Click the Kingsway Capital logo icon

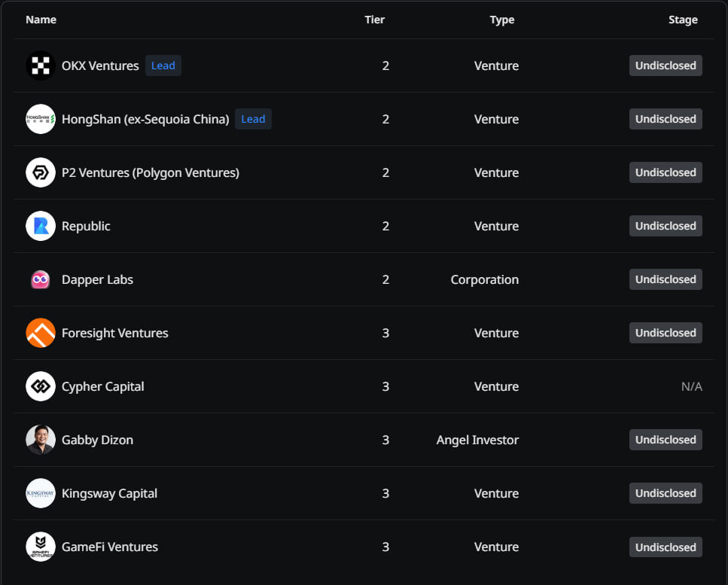coord(41,494)
